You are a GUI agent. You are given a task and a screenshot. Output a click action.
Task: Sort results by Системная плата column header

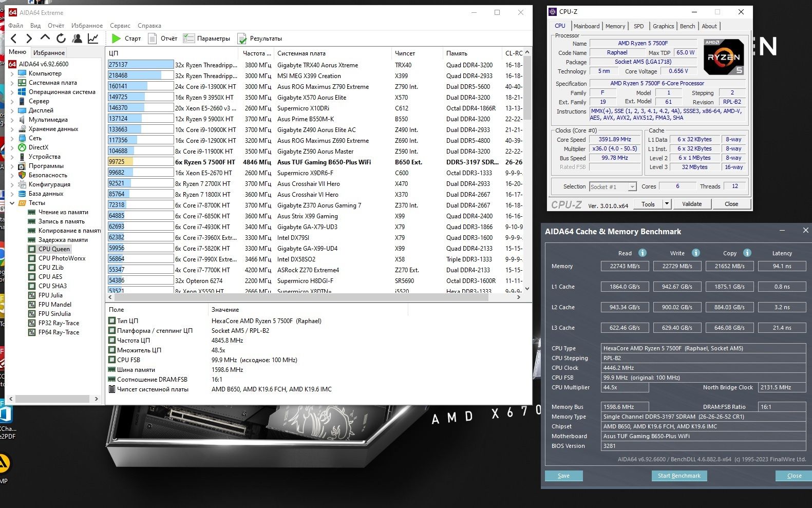tap(332, 53)
